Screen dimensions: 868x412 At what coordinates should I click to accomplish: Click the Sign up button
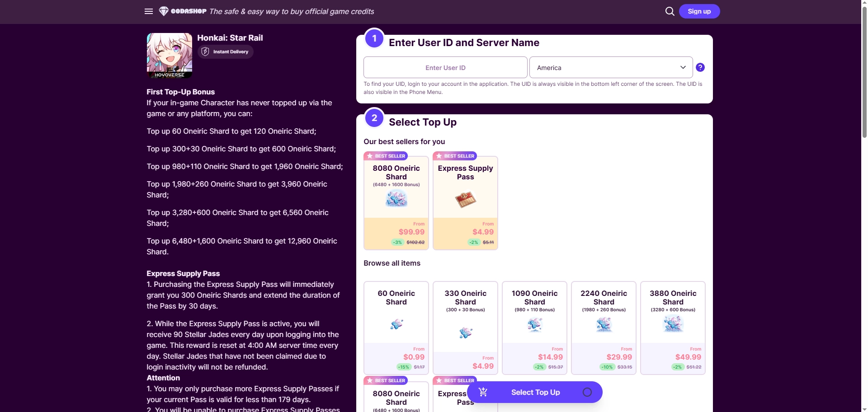pyautogui.click(x=699, y=11)
